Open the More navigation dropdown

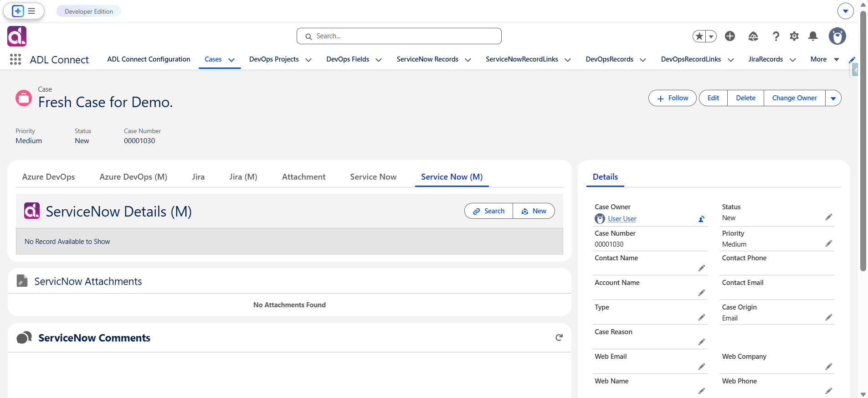click(x=825, y=59)
